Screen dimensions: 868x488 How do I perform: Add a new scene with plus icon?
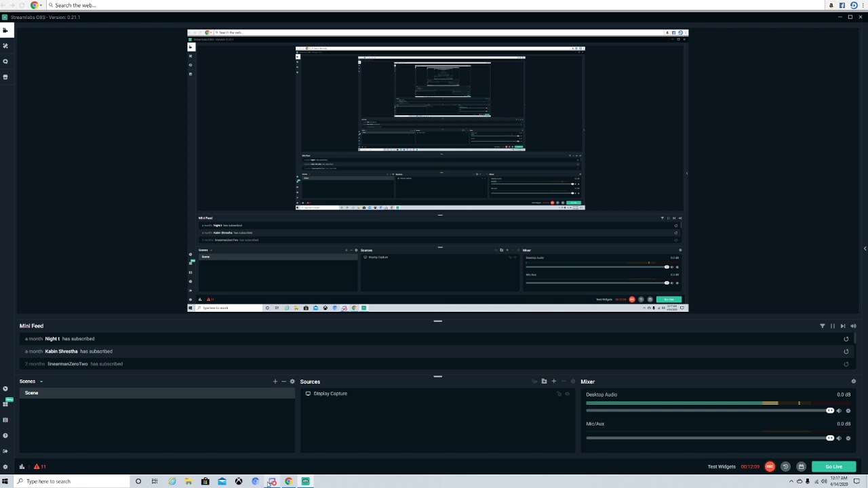pos(275,382)
